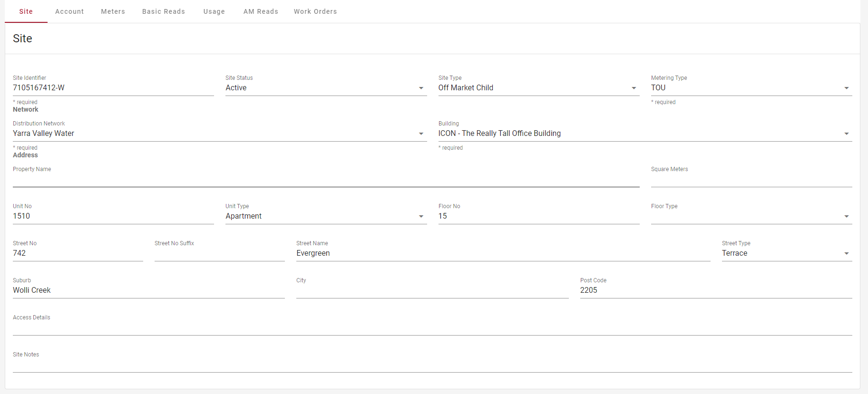Go to the Basic Reads tab
Screen dimensions: 868x394
tap(163, 11)
